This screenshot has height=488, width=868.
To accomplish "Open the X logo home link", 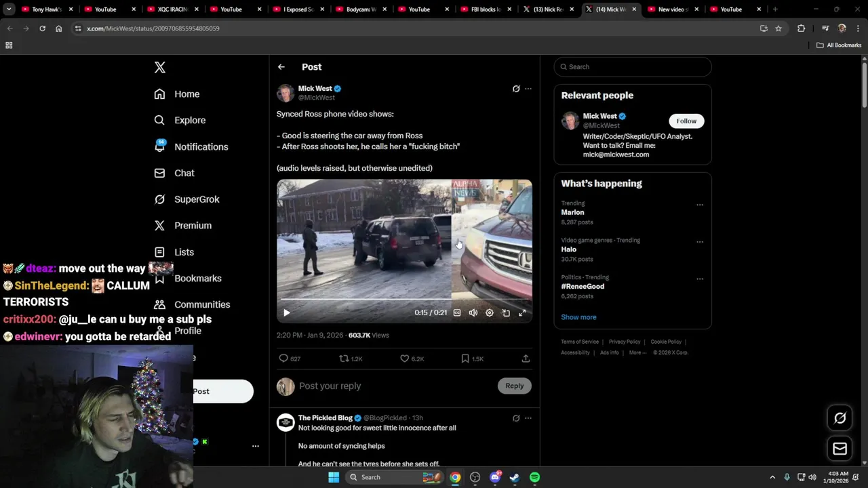I will [160, 67].
